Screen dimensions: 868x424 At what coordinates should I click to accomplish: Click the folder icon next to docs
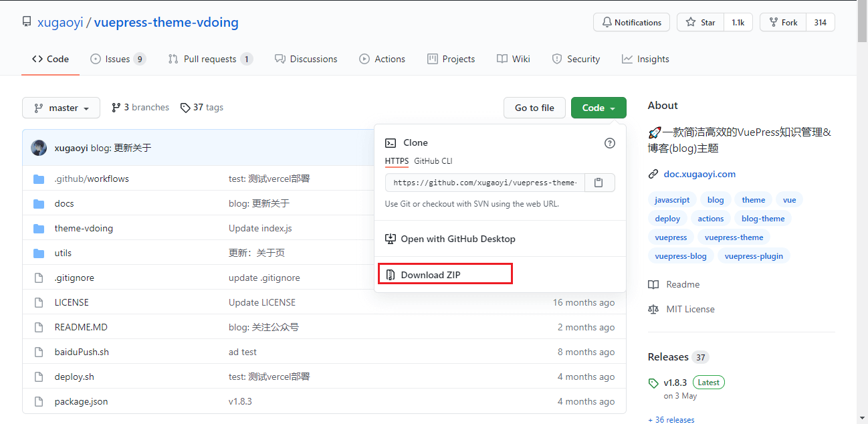click(x=39, y=203)
